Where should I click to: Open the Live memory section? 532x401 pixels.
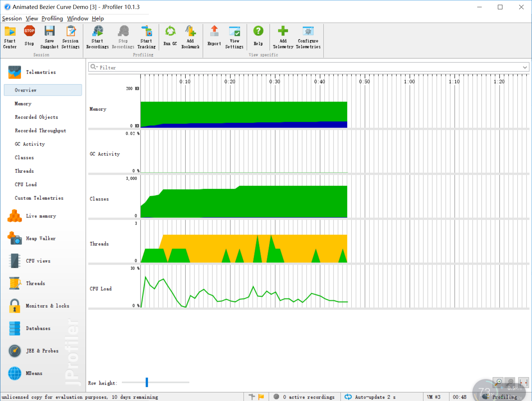[43, 216]
